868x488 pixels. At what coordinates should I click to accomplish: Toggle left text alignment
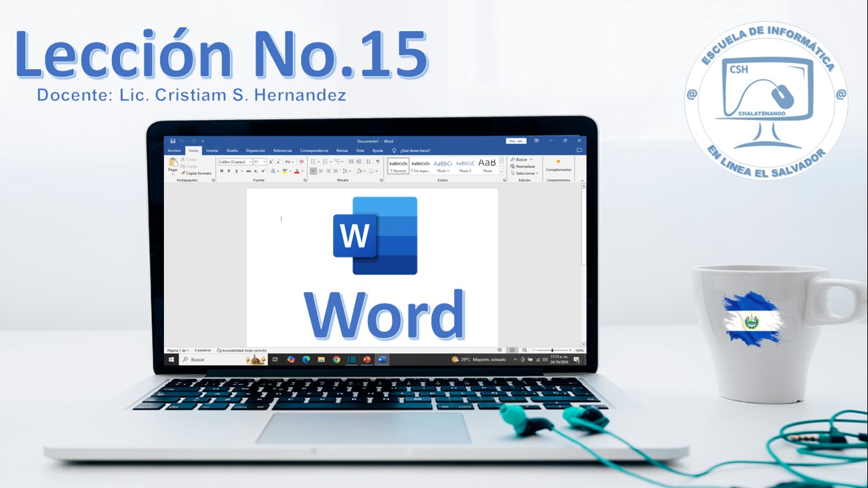[313, 171]
